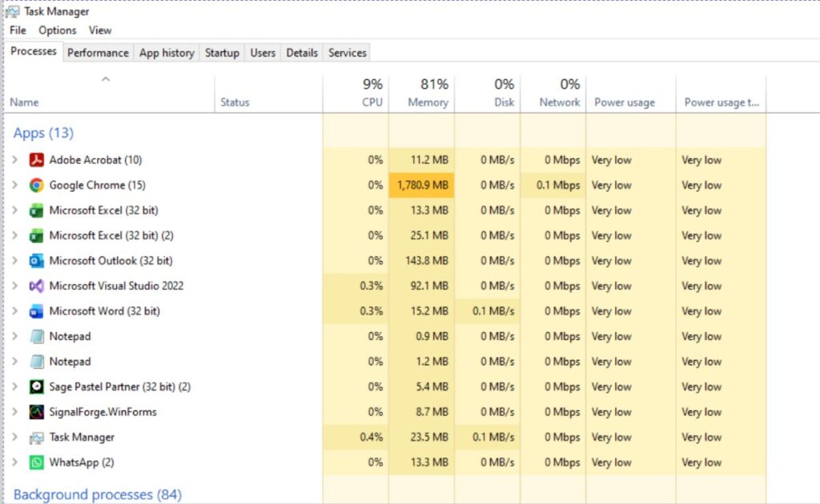Sort processes by CPU column

point(356,94)
